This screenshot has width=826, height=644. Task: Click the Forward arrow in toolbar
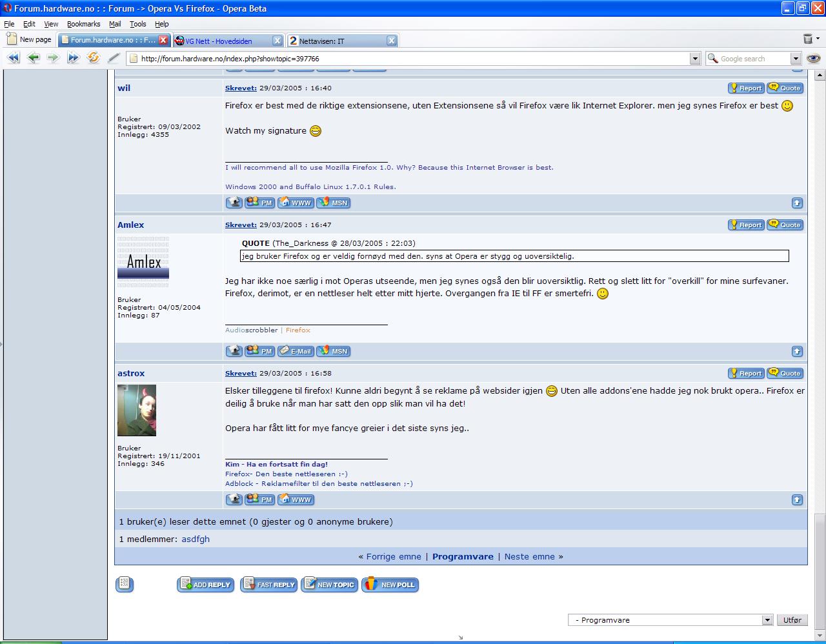coord(54,58)
